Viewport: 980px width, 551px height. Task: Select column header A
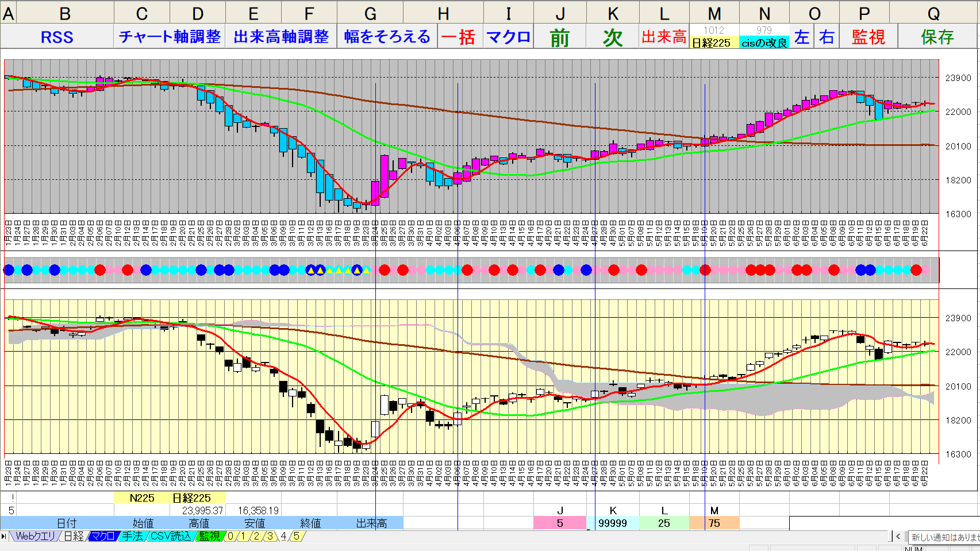pyautogui.click(x=8, y=12)
